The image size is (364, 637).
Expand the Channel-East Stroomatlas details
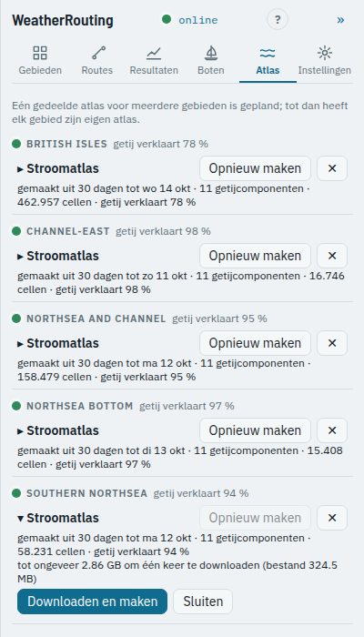[x=58, y=256]
